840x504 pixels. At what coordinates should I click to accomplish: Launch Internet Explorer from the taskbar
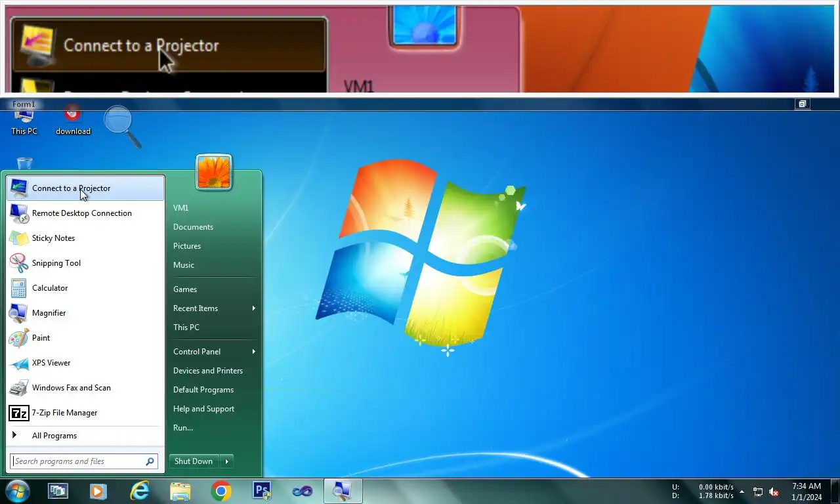[139, 491]
